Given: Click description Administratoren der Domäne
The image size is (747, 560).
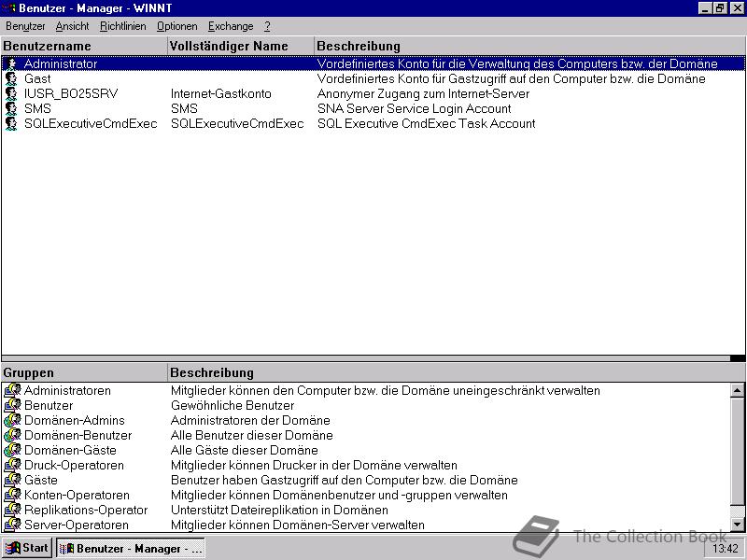Looking at the screenshot, I should pos(250,421).
